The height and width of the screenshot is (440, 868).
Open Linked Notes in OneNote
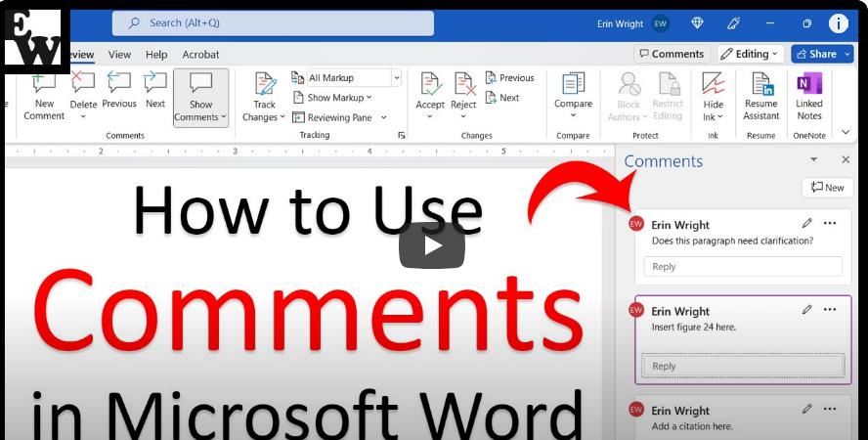coord(809,96)
